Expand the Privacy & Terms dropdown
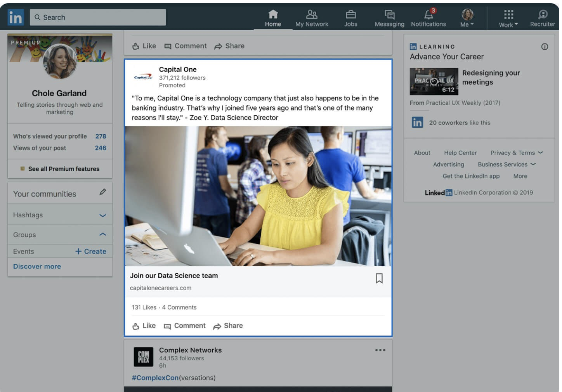562x392 pixels. (x=517, y=153)
